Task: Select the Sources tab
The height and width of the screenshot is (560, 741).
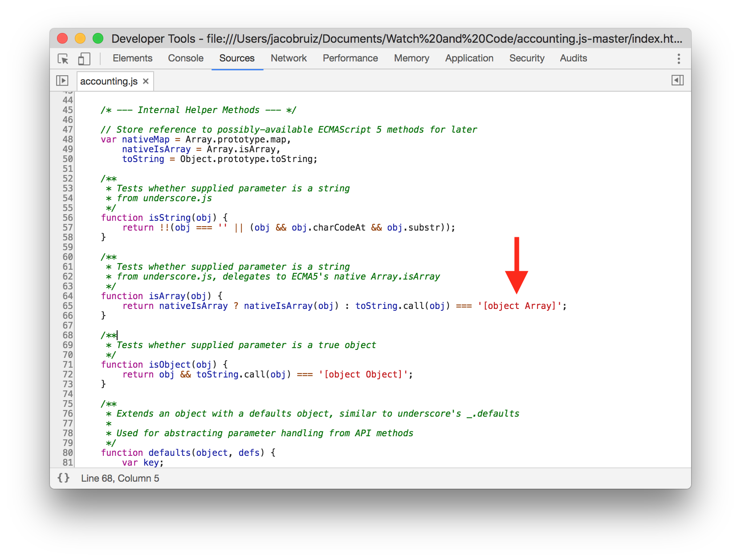Action: click(x=237, y=58)
